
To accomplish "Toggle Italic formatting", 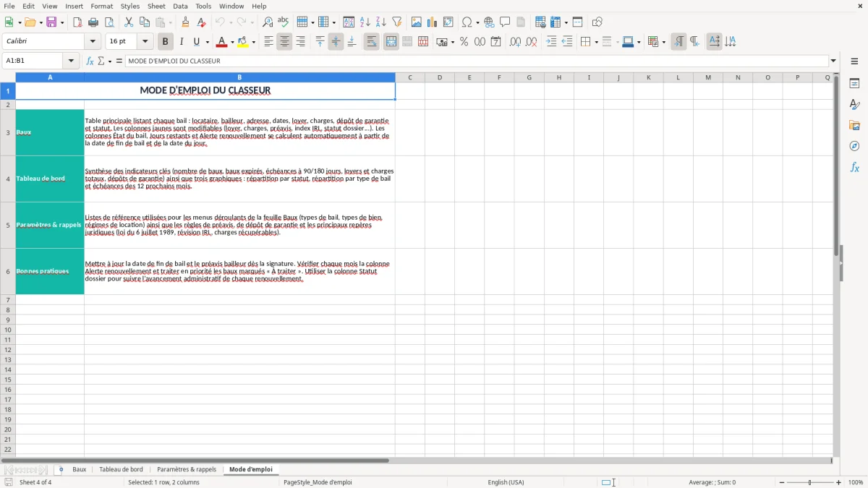I will coord(182,42).
